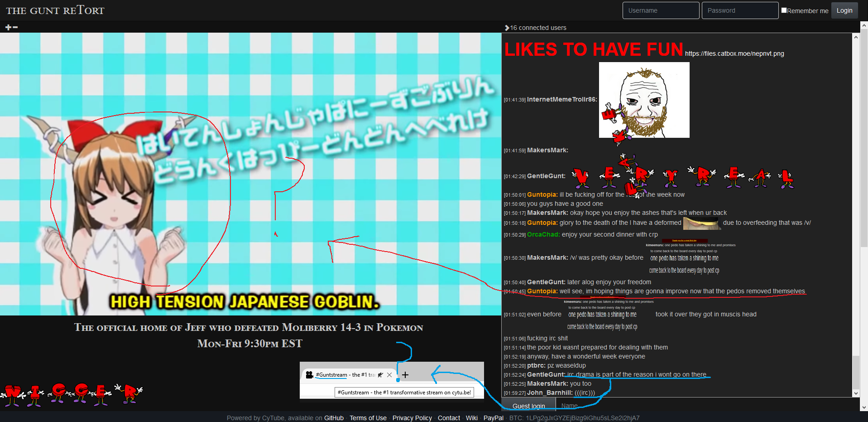
Task: Click the red letter V emote
Action: click(x=581, y=177)
